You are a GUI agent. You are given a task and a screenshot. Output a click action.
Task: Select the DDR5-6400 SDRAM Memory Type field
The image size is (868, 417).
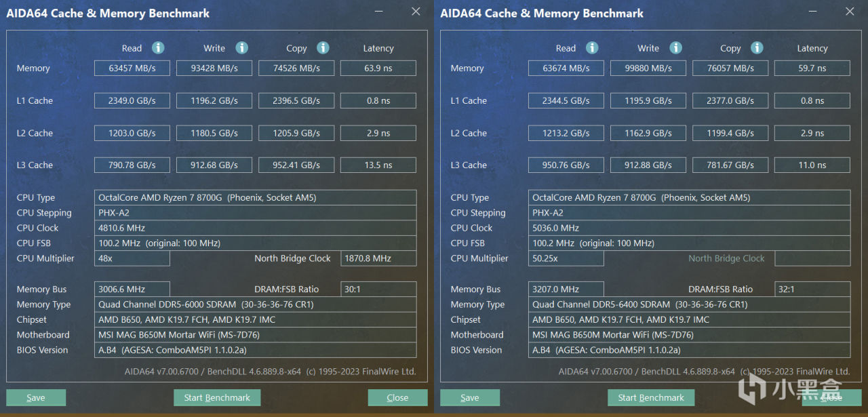point(690,304)
